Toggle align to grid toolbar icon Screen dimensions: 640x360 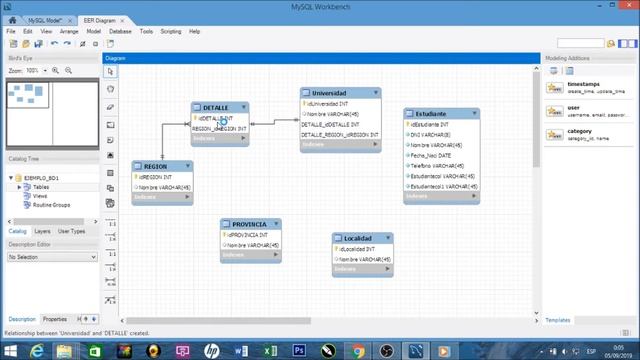(x=96, y=44)
